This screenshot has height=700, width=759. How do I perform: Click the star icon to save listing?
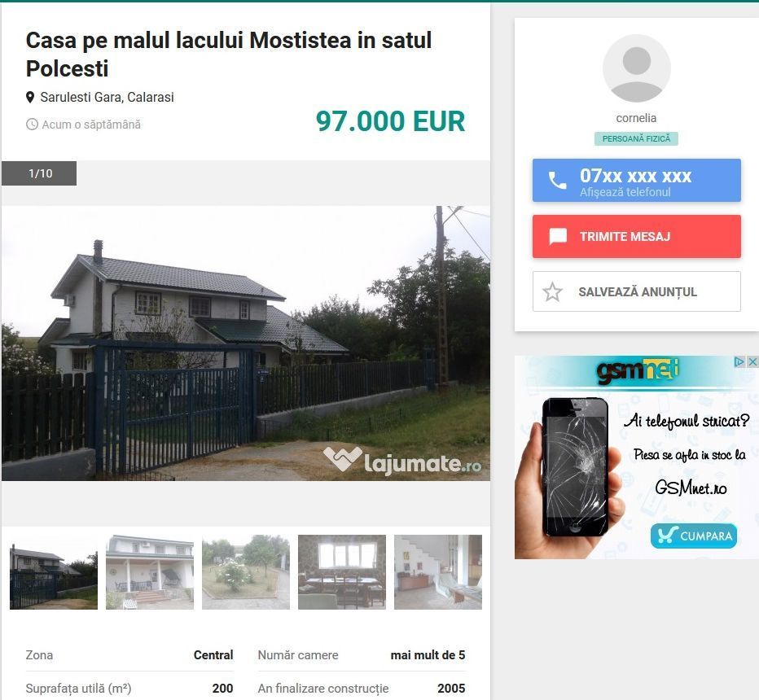pos(552,292)
